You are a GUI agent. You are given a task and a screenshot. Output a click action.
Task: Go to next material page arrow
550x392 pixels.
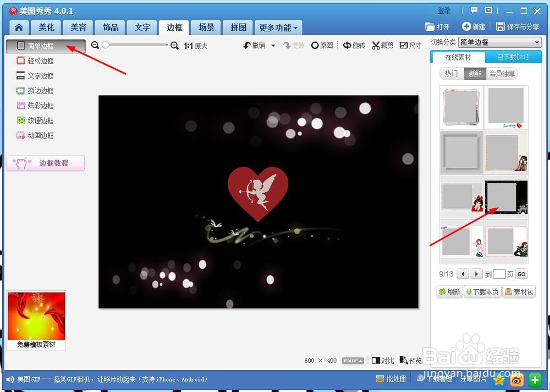[x=476, y=274]
